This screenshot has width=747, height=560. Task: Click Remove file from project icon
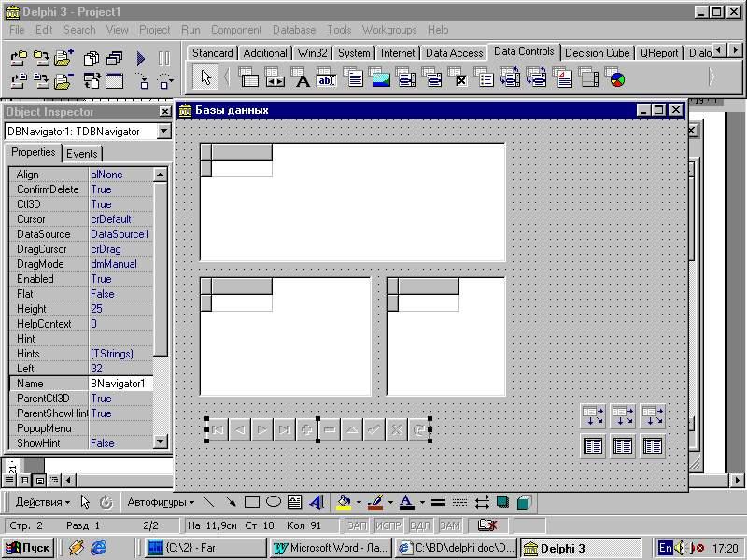[x=63, y=80]
